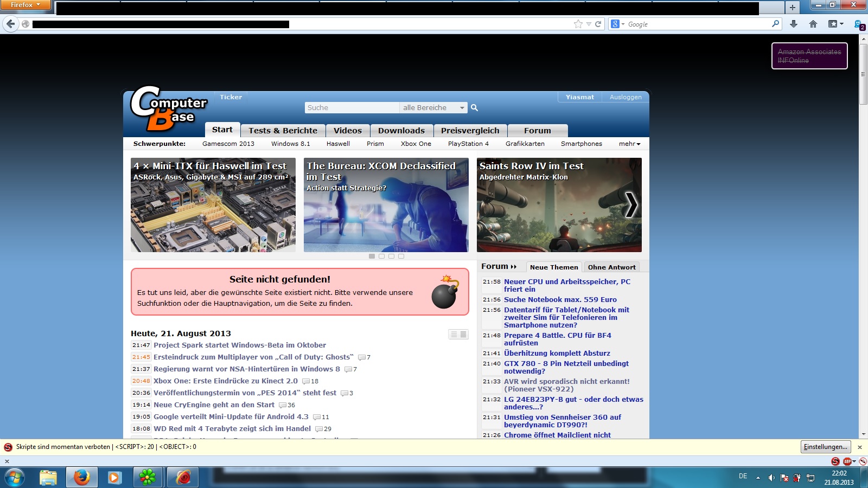The width and height of the screenshot is (868, 488).
Task: Click the Einstellungen button in NoScript bar
Action: coord(826,447)
